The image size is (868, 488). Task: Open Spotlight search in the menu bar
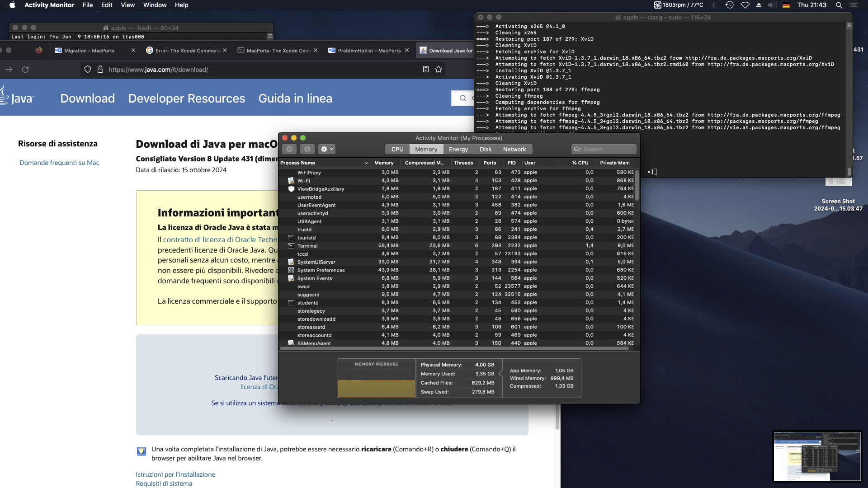[839, 5]
